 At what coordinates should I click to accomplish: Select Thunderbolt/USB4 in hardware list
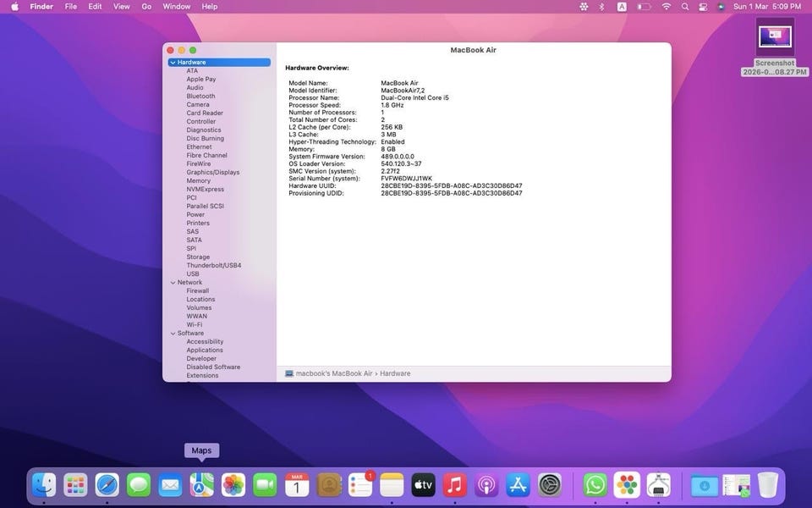pyautogui.click(x=213, y=266)
